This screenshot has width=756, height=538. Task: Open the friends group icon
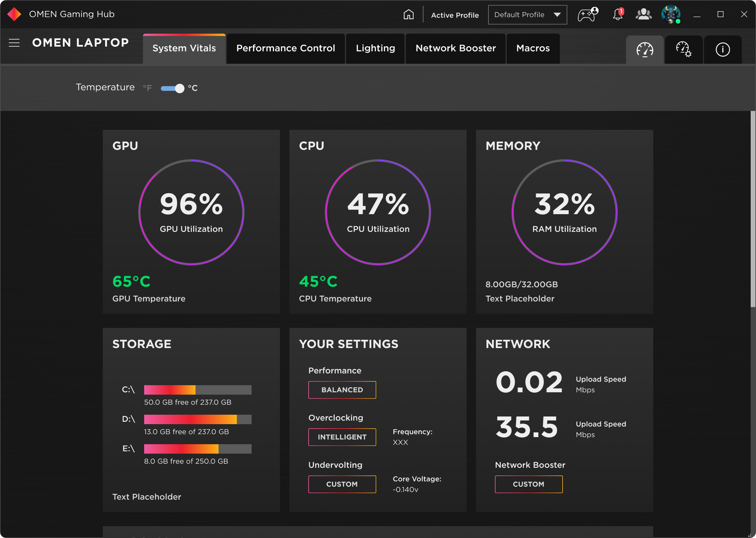coord(643,14)
